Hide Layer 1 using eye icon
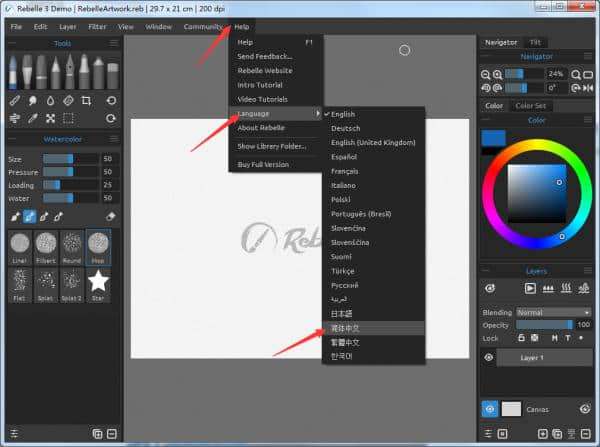 490,357
